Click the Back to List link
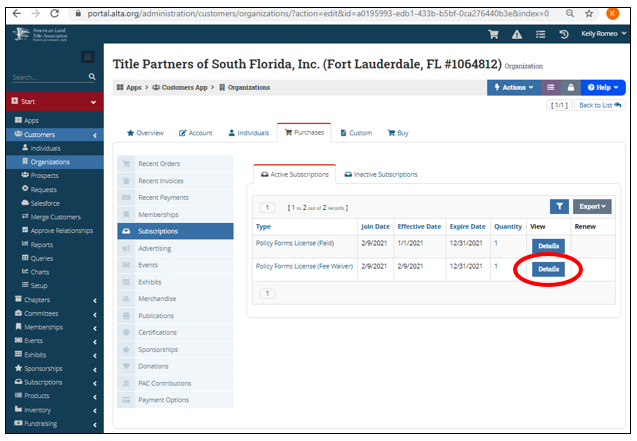Screen dimensions: 637x441 tap(600, 105)
